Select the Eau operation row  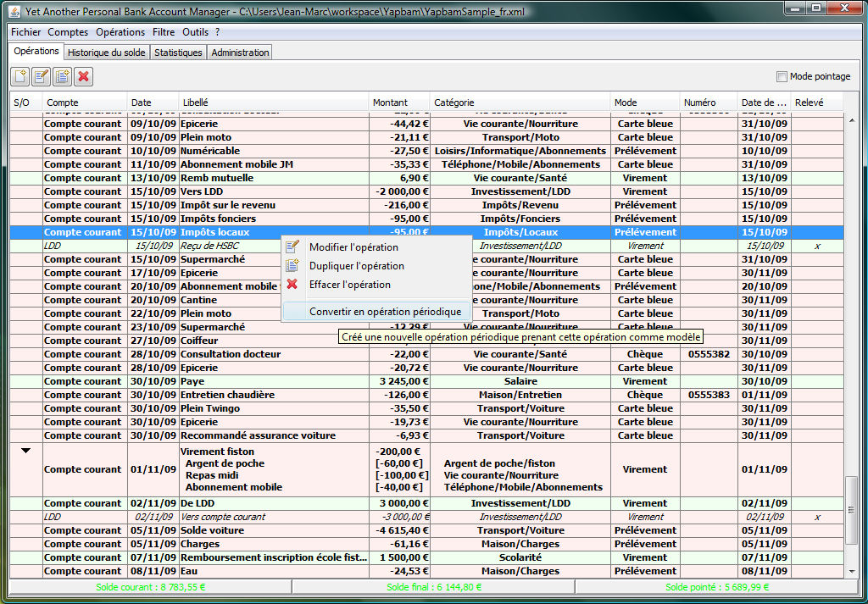426,571
